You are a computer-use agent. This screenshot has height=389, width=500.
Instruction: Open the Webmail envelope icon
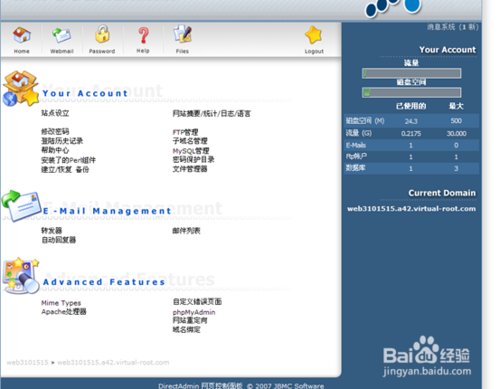click(x=62, y=35)
